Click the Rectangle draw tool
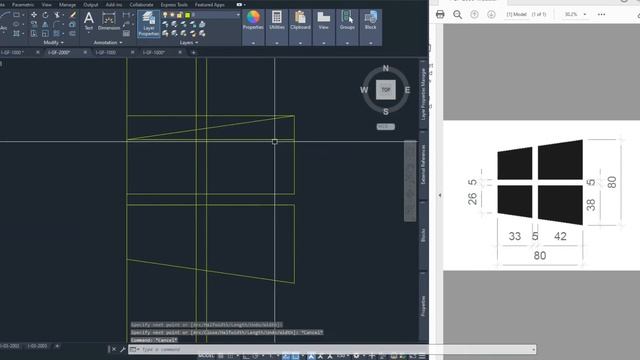 [17, 15]
